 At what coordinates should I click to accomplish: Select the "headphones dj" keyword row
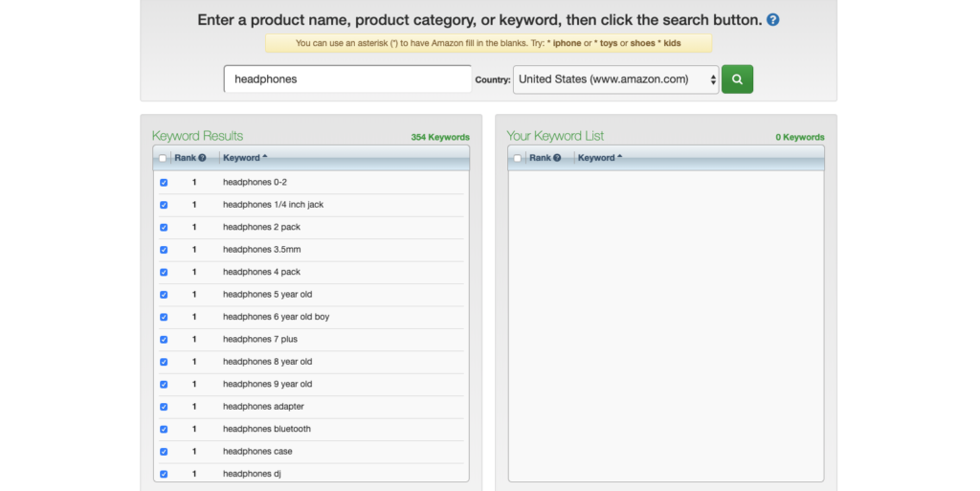(252, 474)
